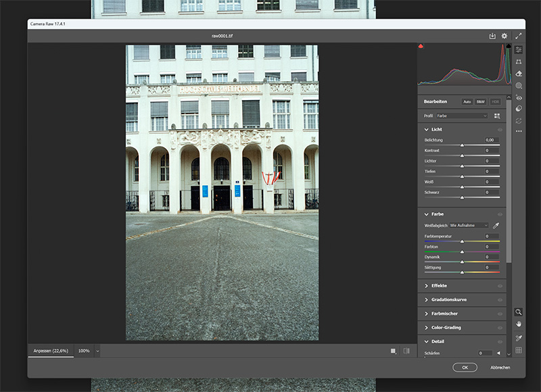
Task: Pick the white balance eyedropper tool
Action: (x=496, y=226)
